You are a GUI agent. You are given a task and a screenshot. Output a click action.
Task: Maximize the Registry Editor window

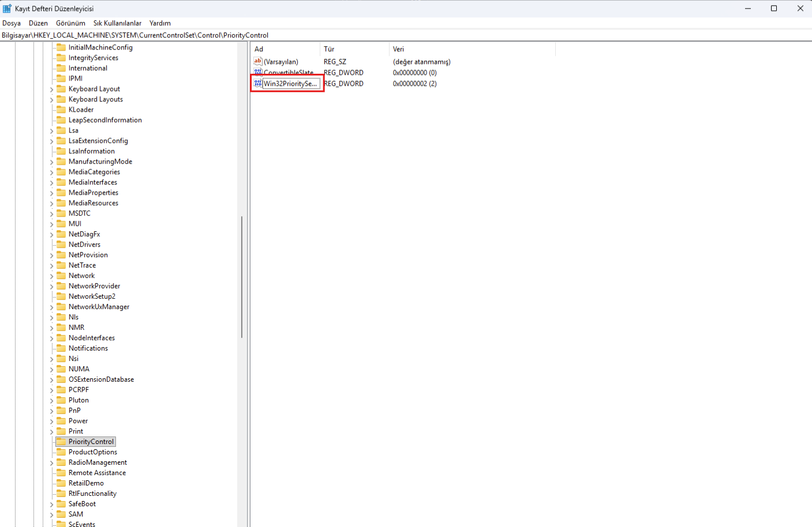point(774,8)
